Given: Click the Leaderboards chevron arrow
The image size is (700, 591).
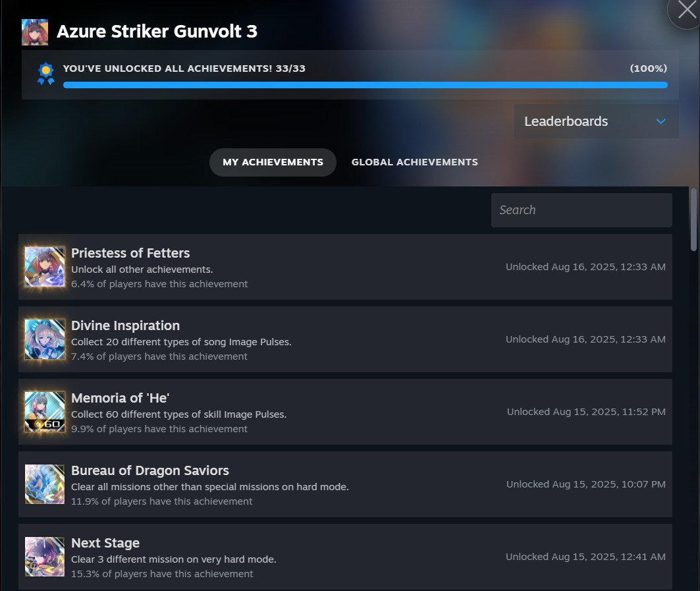Looking at the screenshot, I should 661,121.
